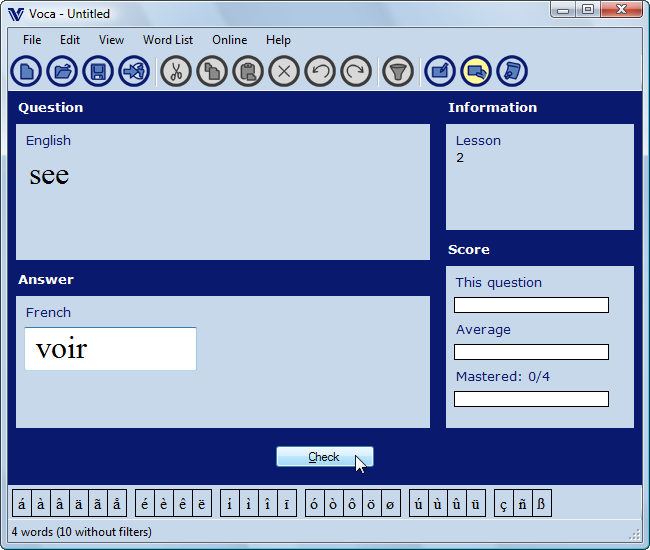
Task: Open the Word List menu
Action: [168, 40]
